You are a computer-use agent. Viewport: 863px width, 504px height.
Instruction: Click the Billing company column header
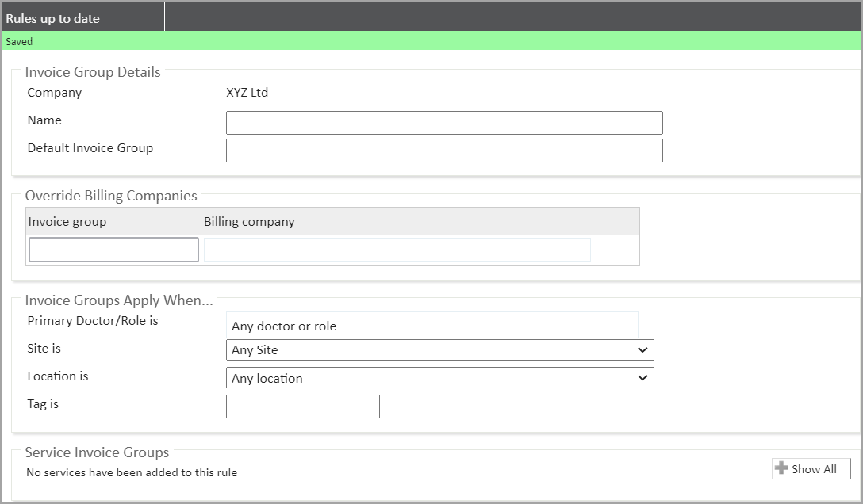pos(249,222)
